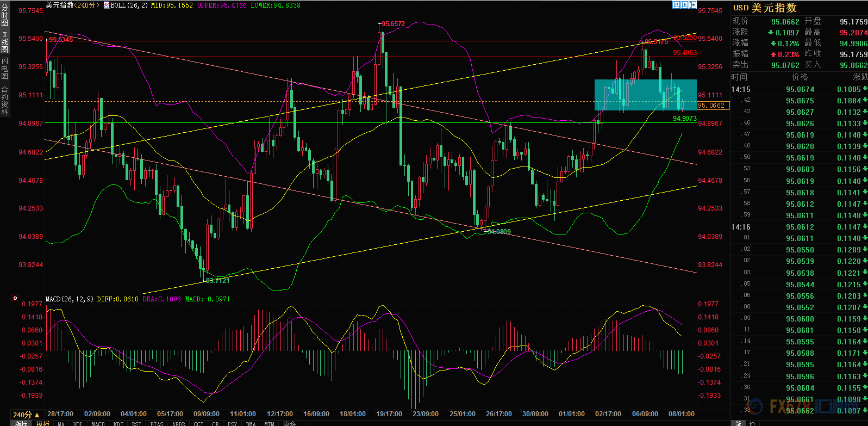The height and width of the screenshot is (426, 868).
Task: Open the 240分 period selector
Action: [26, 415]
